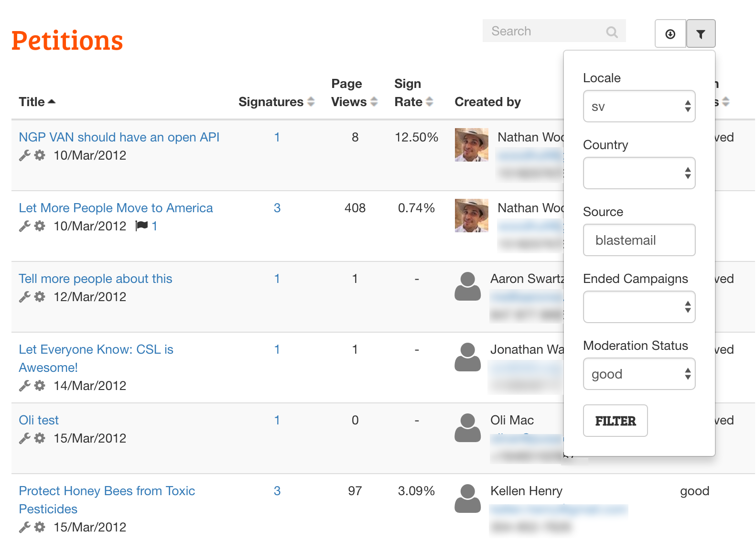Click the Petitions page heading
The width and height of the screenshot is (756, 542).
click(67, 41)
